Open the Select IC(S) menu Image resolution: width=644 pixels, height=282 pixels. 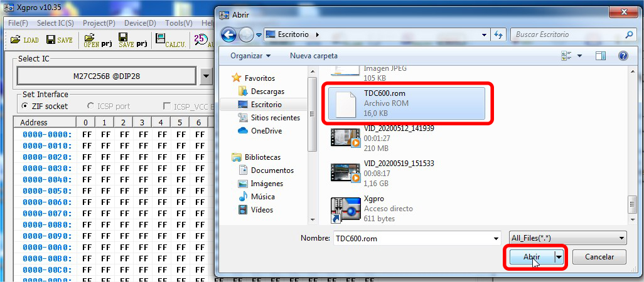[x=55, y=23]
